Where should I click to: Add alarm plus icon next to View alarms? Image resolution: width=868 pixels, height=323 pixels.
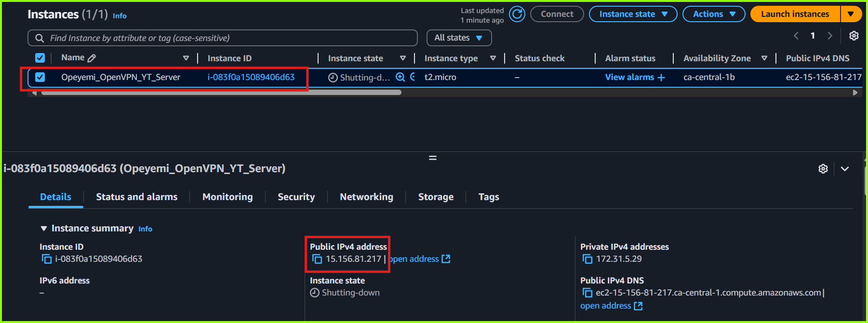pos(661,78)
